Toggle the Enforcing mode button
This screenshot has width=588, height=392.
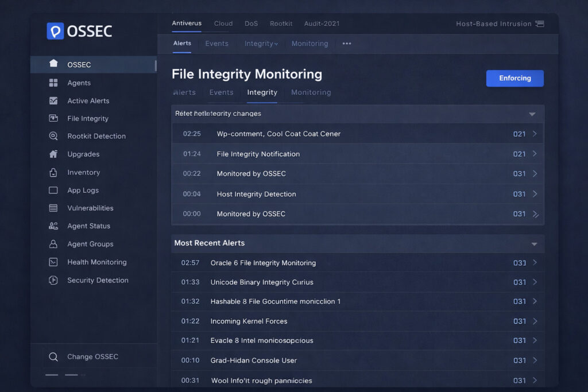coord(514,78)
